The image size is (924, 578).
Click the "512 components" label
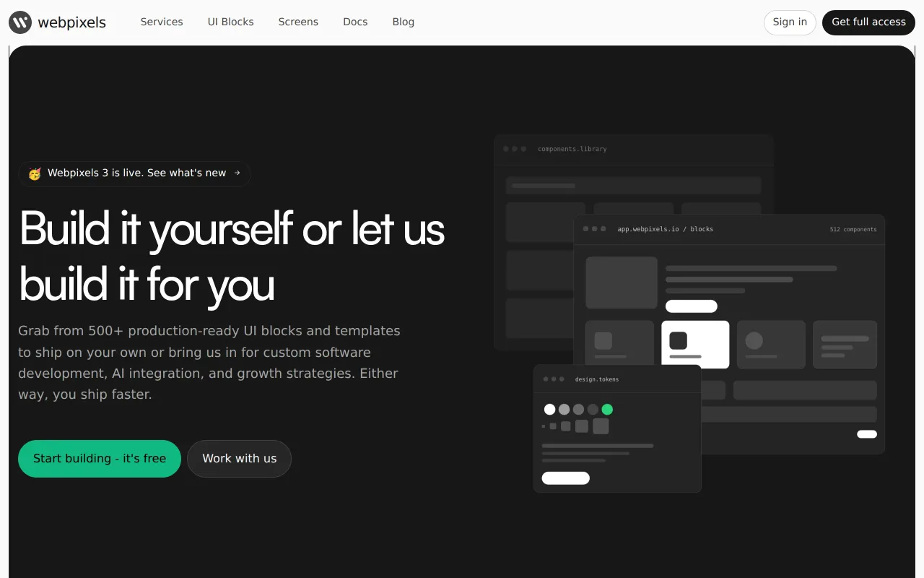tap(853, 230)
